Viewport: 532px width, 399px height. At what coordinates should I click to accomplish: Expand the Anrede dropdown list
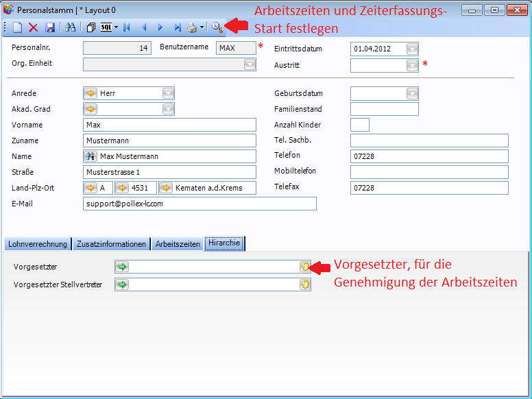168,93
